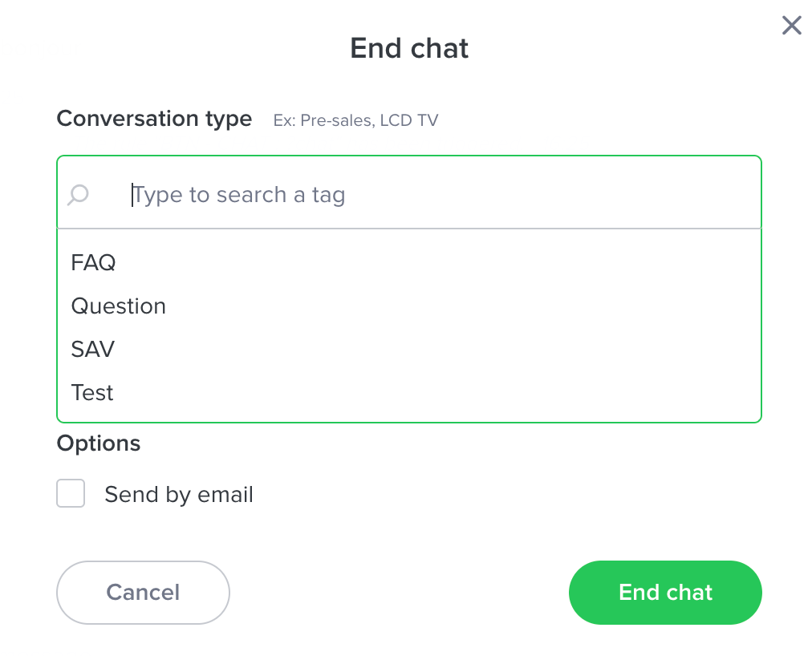Focus the tag search input field
Screen dimensions: 812x656
(x=408, y=193)
